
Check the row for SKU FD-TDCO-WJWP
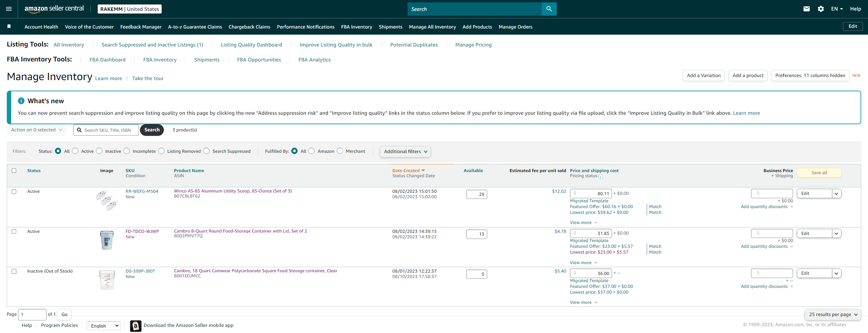[x=14, y=231]
